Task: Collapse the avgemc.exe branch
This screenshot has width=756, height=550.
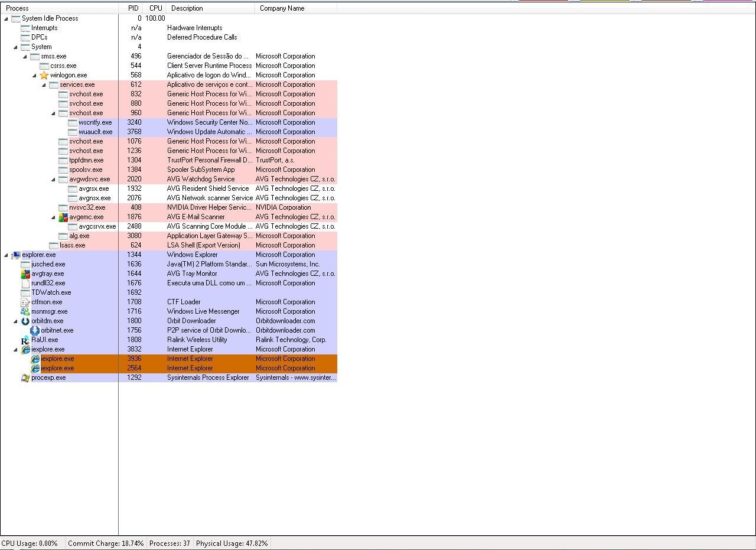Action: pyautogui.click(x=54, y=217)
